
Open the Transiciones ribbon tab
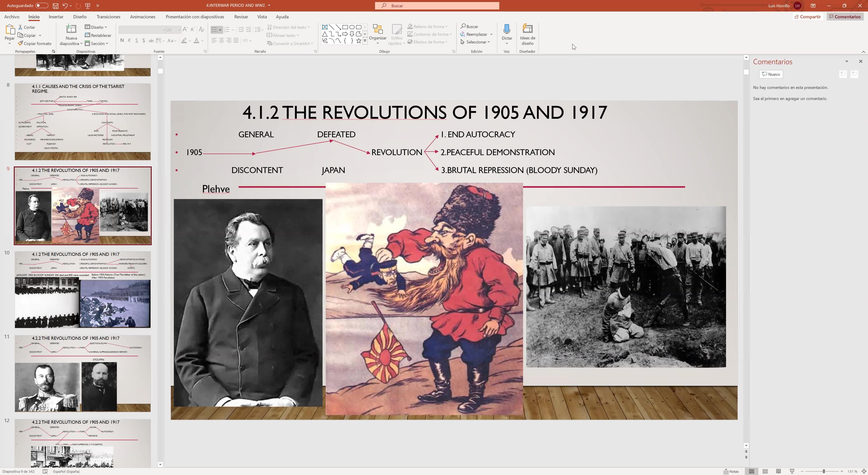pos(108,17)
